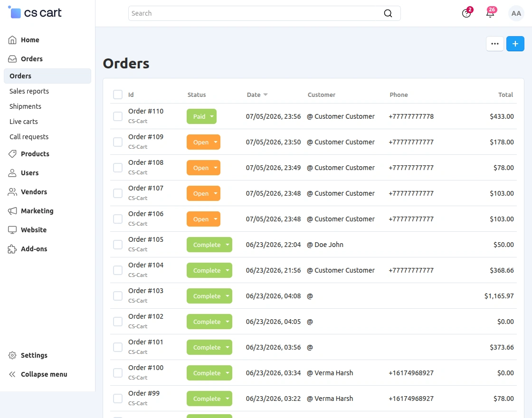Check the box for Order #109

pyautogui.click(x=118, y=142)
